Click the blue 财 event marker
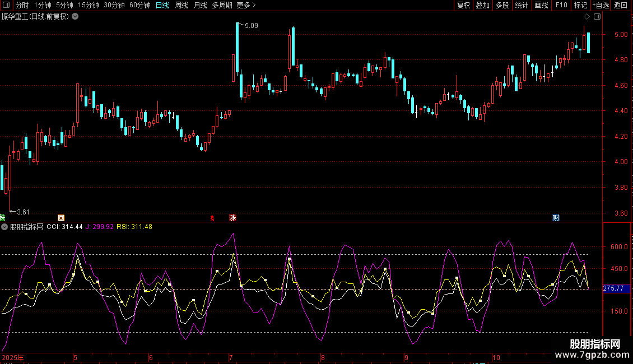This screenshot has width=633, height=364. tap(556, 217)
